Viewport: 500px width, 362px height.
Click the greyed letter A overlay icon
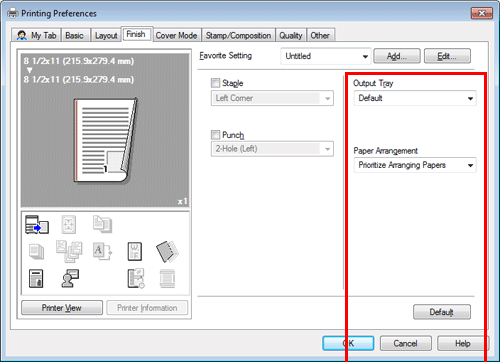(102, 251)
